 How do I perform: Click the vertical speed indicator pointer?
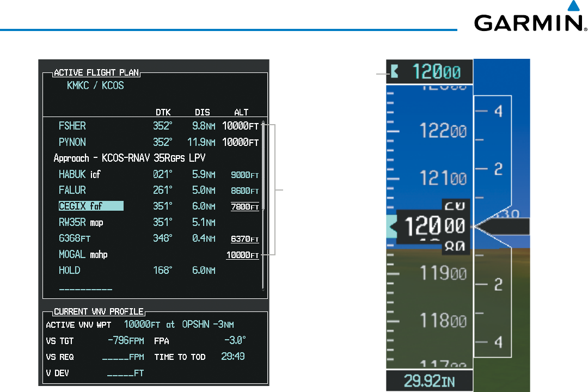coord(503,226)
